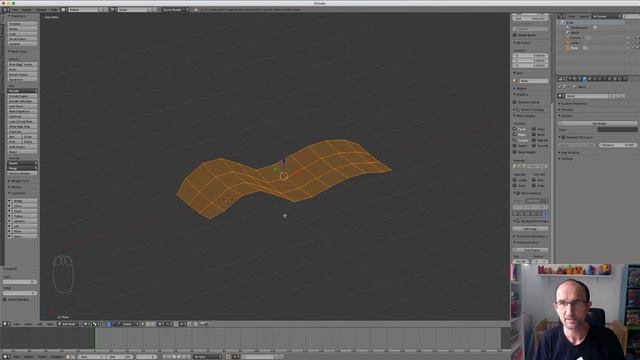Open the Mesh menu in 3D header
This screenshot has width=640, height=360.
(50, 324)
